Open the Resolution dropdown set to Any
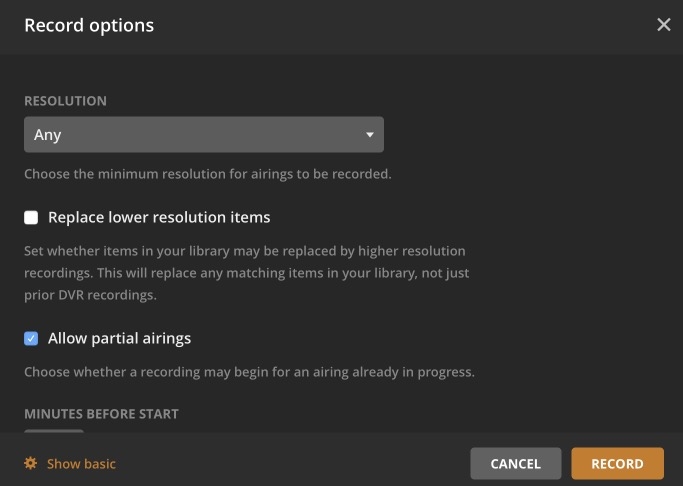This screenshot has width=683, height=486. [203, 135]
